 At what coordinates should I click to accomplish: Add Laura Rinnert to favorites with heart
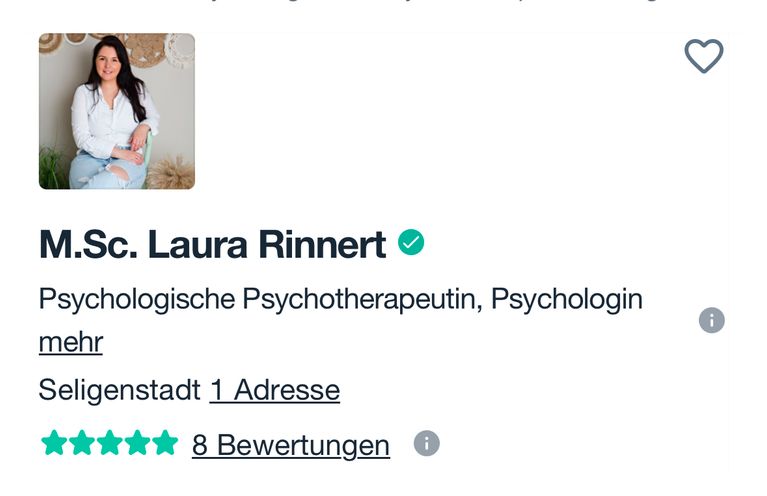pyautogui.click(x=703, y=56)
